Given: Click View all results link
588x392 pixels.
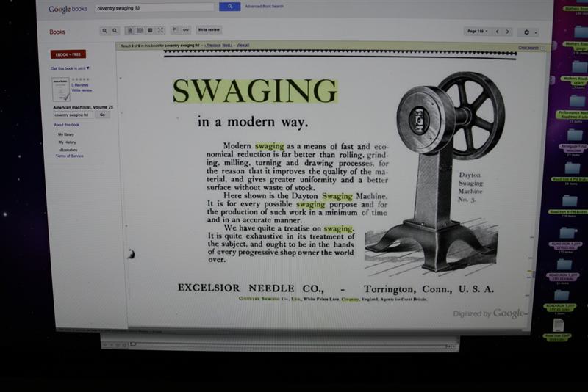Looking at the screenshot, I should coord(243,45).
